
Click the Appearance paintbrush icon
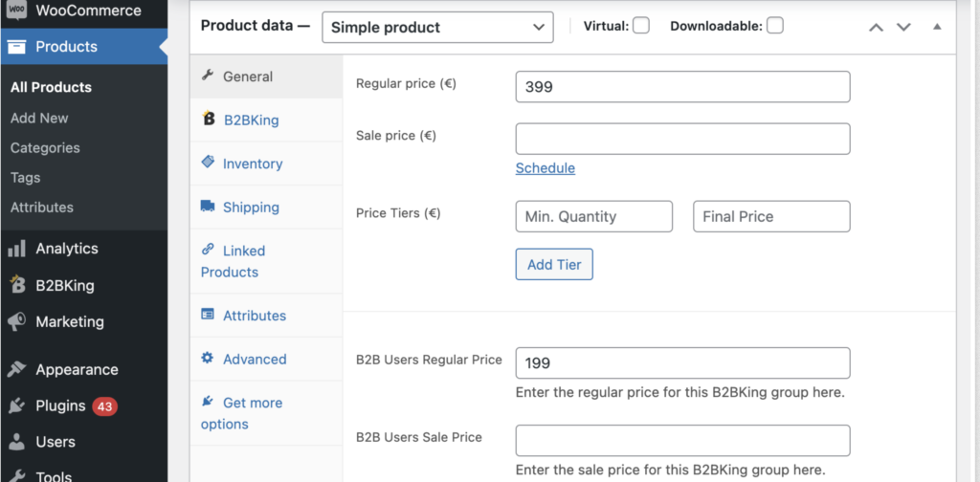pyautogui.click(x=16, y=369)
